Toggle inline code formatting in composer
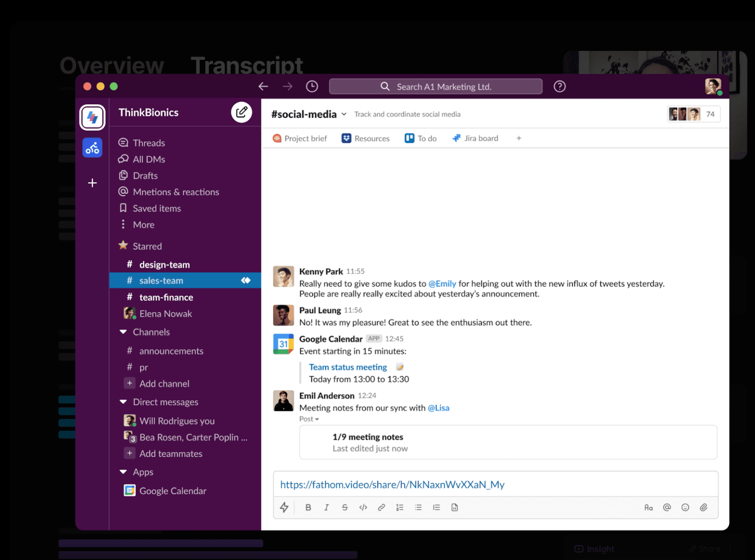Viewport: 755px width, 560px height. coord(363,508)
